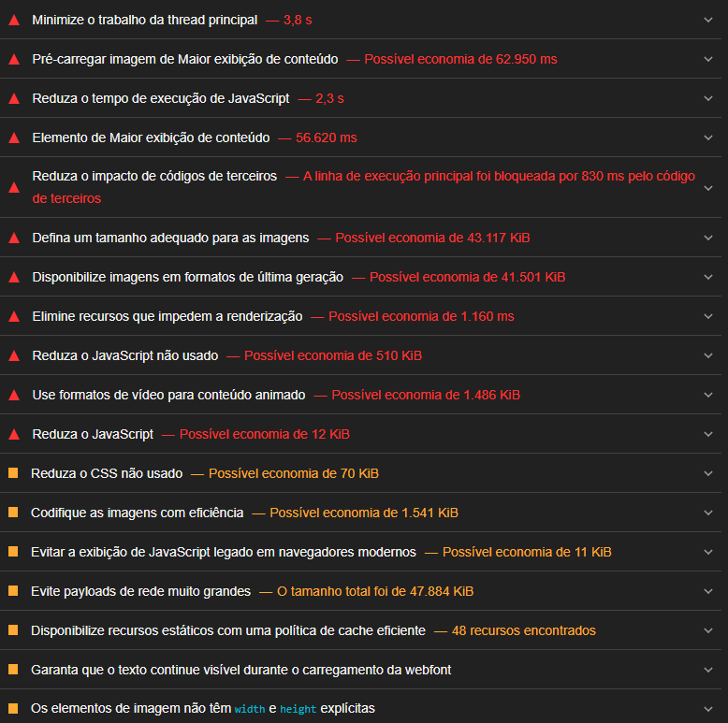Screen dimensions: 728x723
Task: Click the 'Os elementos de imagem não têm' audit text
Action: pos(131,708)
